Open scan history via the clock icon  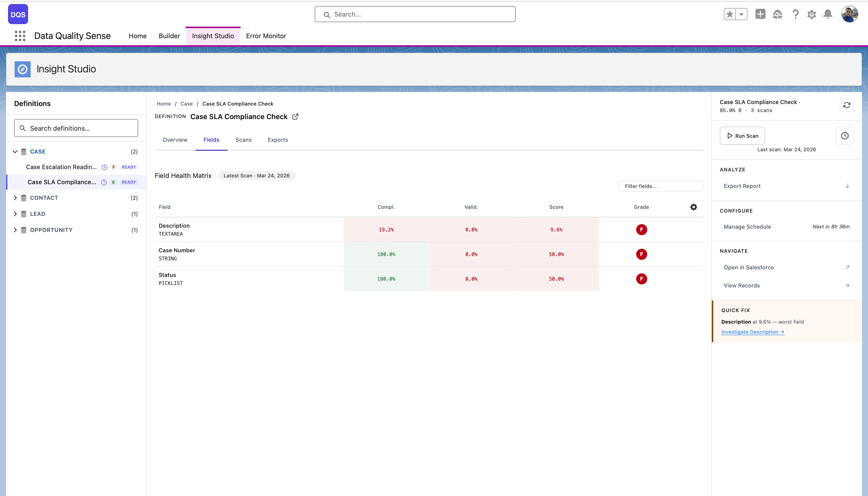(845, 136)
